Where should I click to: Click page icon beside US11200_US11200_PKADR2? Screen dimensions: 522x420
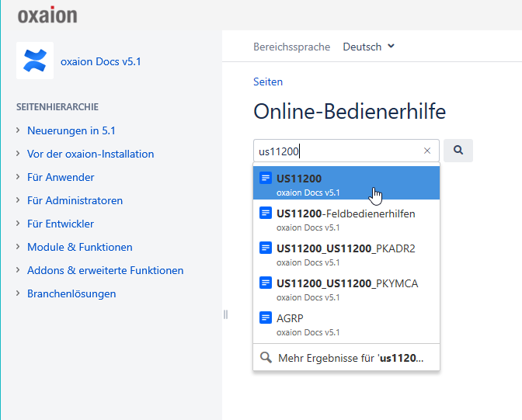266,248
